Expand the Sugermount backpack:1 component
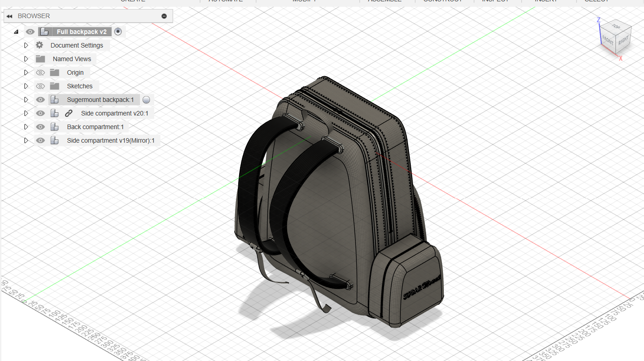Viewport: 644px width, 361px height. coord(26,100)
